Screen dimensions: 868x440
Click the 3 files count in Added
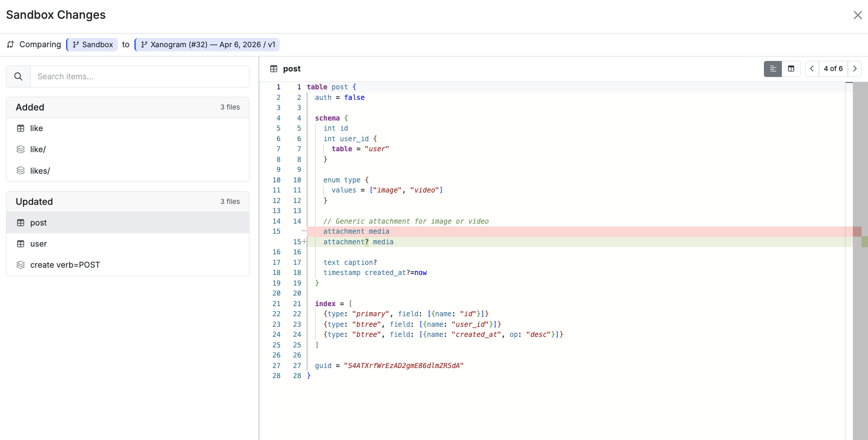pos(230,107)
